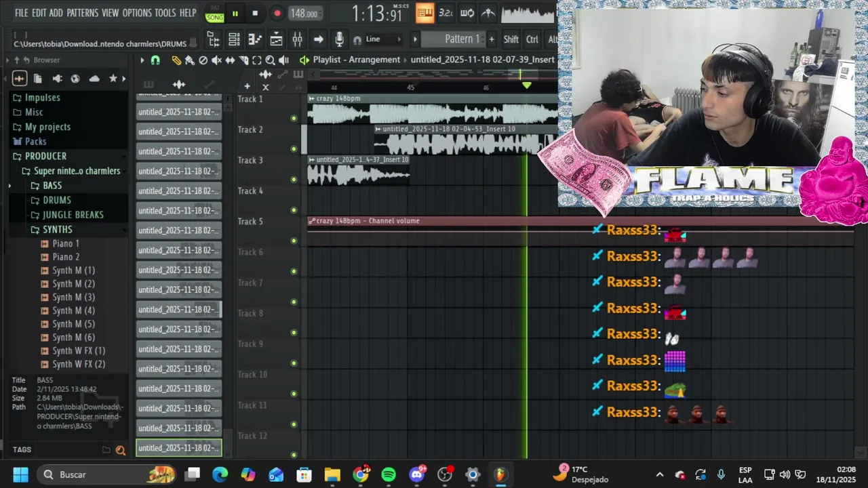Open the Mixer window button
This screenshot has height=488, width=868.
(x=297, y=39)
